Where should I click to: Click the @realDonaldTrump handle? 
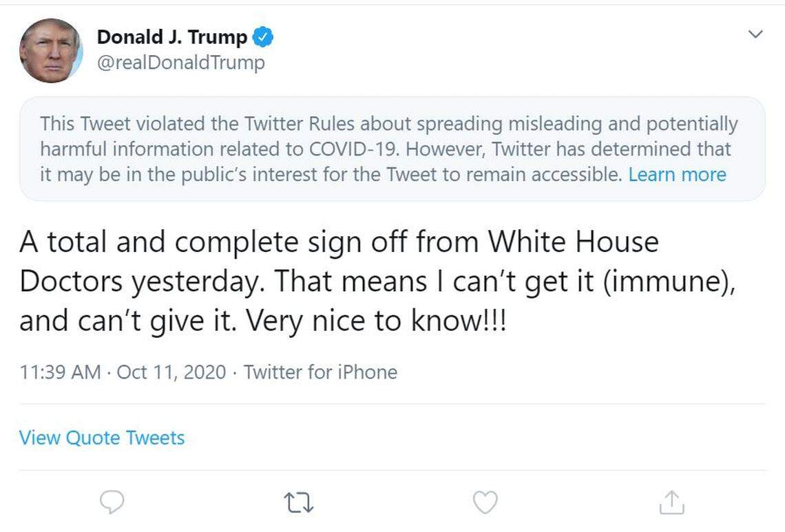[x=182, y=63]
